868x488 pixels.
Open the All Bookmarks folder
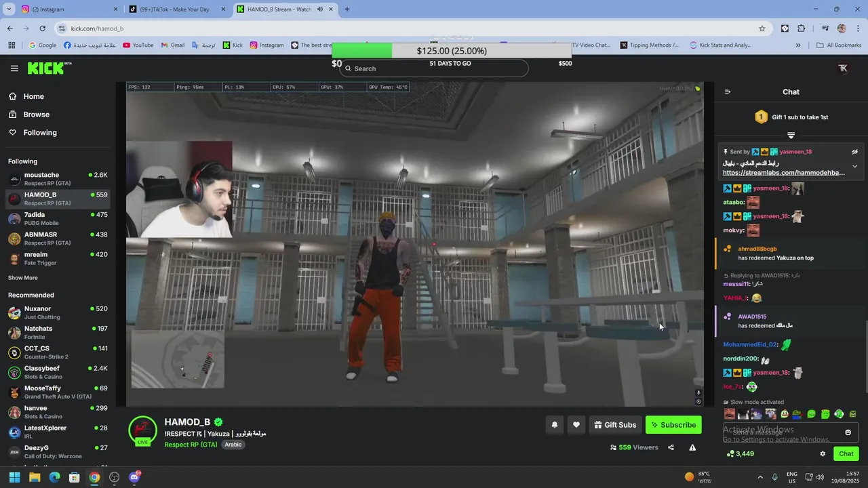pyautogui.click(x=839, y=45)
